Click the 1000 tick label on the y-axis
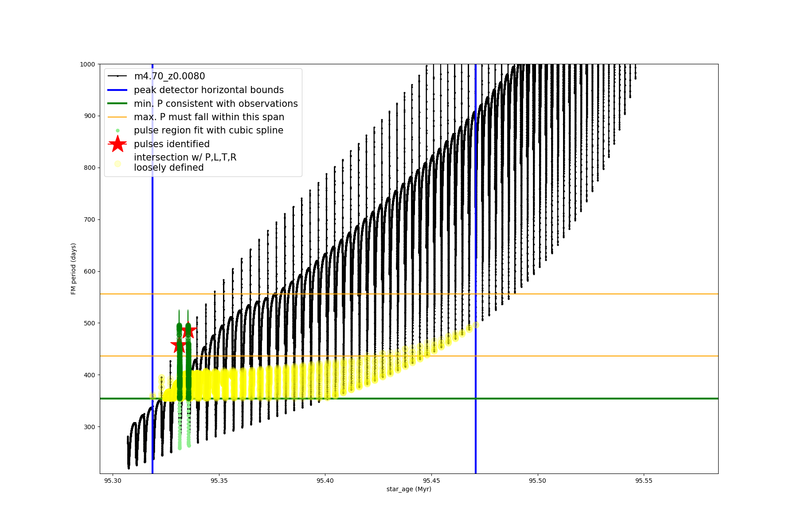Viewport: 798px width, 532px height. (87, 64)
